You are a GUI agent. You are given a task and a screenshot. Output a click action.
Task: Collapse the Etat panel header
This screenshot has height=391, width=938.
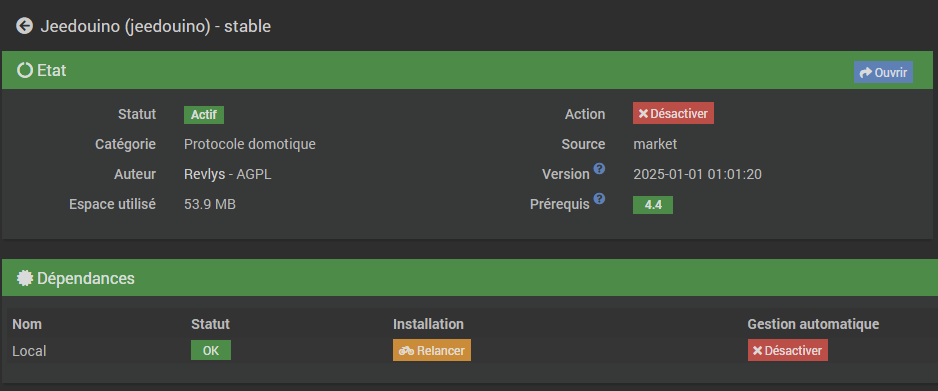click(x=469, y=71)
